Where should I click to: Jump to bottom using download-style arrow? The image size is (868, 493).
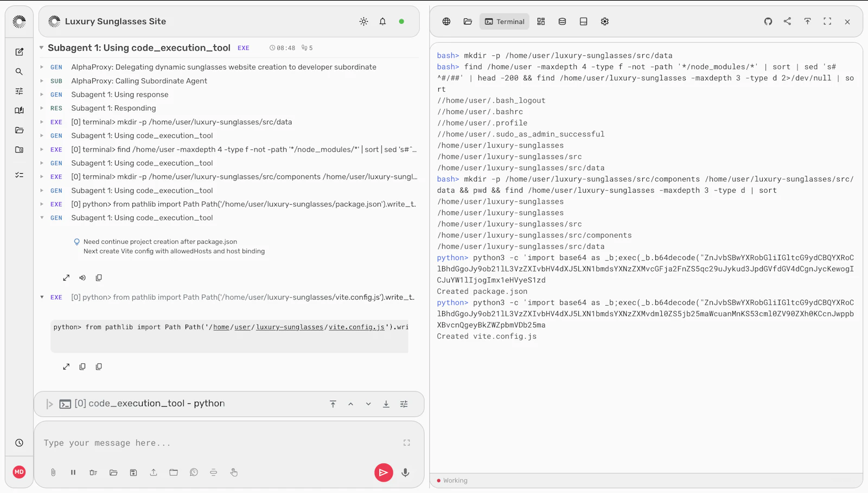(x=386, y=404)
